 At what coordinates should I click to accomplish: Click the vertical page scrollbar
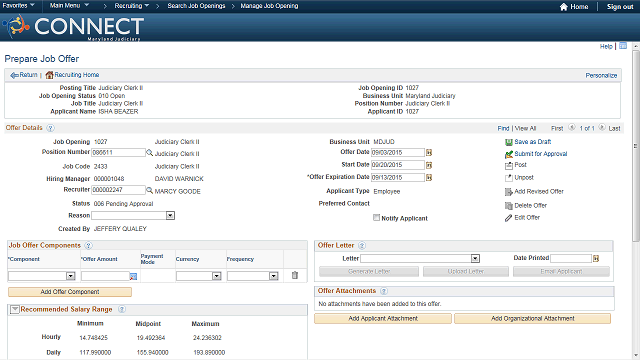tap(636, 146)
